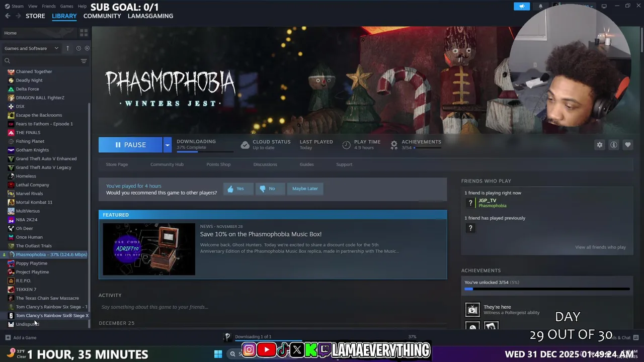
Task: Click the thumbs up Yes icon
Action: tap(230, 189)
